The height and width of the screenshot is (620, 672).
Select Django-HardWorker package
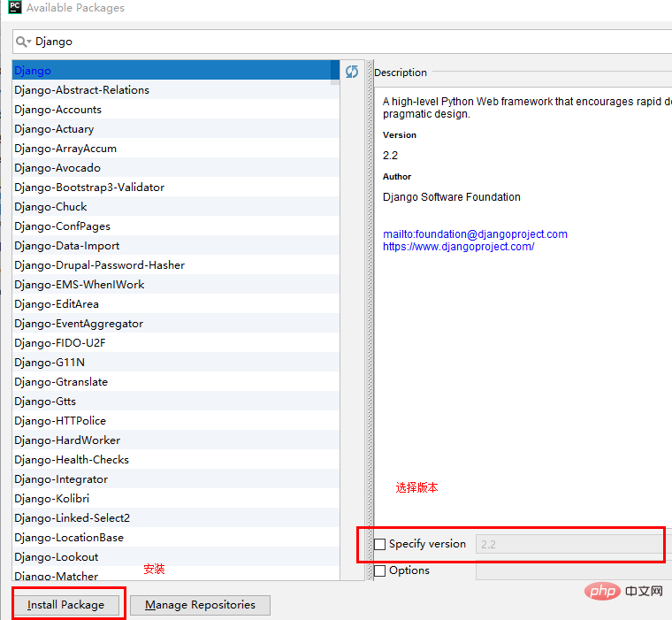pos(176,440)
